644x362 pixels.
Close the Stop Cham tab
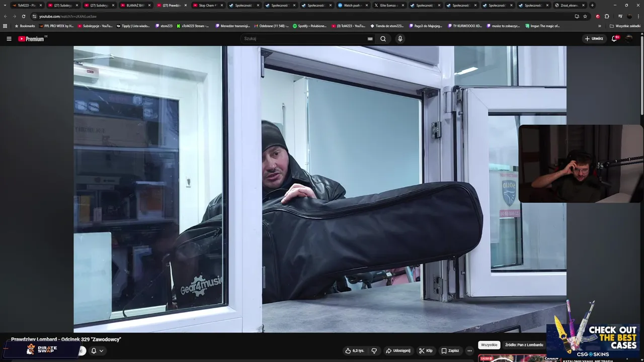pos(222,5)
